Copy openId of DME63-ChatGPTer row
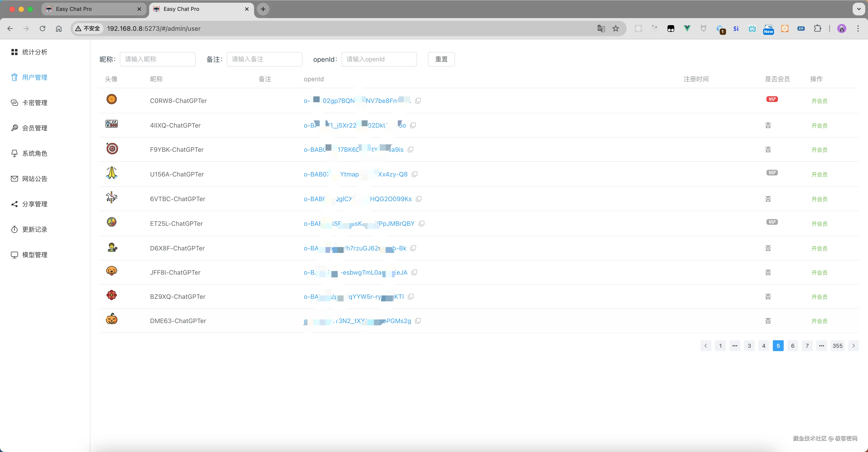868x452 pixels. tap(418, 321)
